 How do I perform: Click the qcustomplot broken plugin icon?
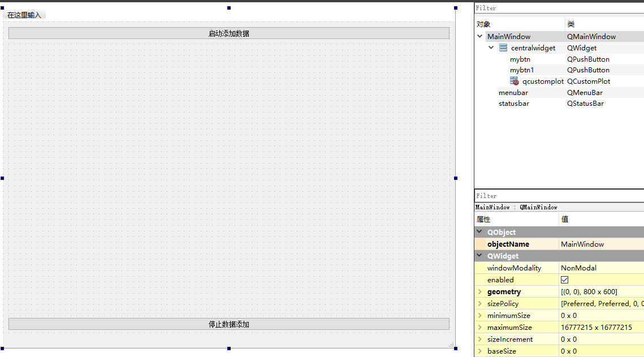[515, 81]
